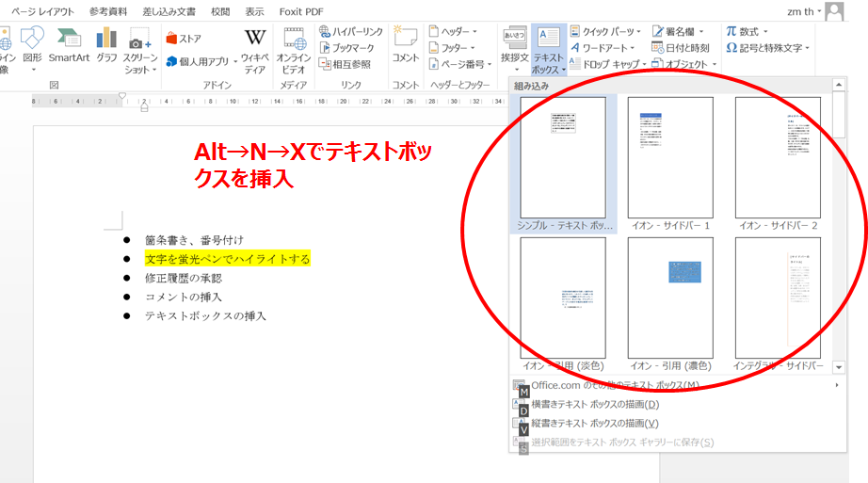Image resolution: width=868 pixels, height=483 pixels.
Task: Click the スクリーンショット camera icon
Action: (140, 51)
